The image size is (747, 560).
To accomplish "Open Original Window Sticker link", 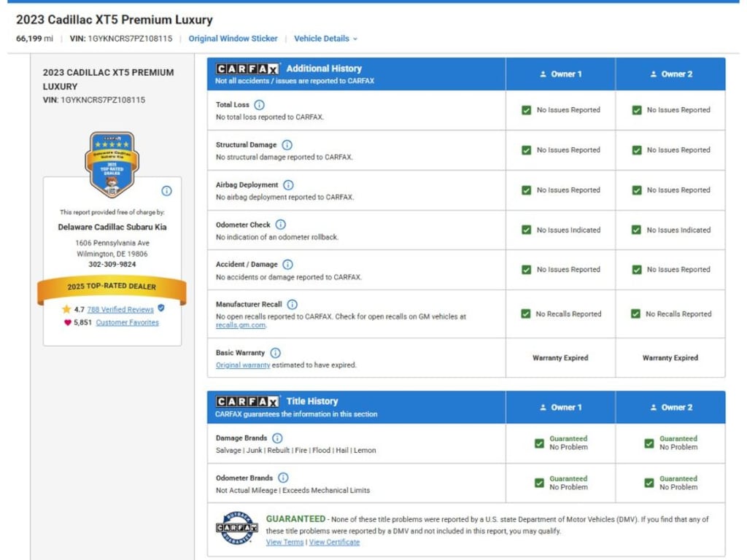I will click(233, 39).
